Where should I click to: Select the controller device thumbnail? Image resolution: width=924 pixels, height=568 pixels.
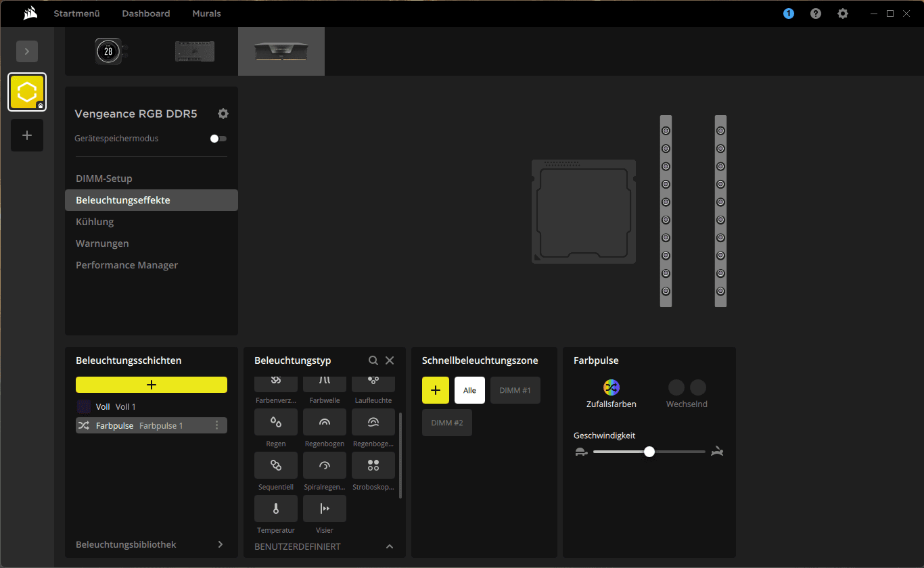point(195,51)
